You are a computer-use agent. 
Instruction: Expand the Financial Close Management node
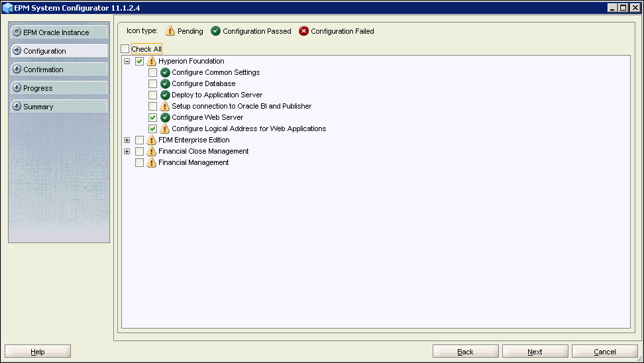pyautogui.click(x=127, y=151)
